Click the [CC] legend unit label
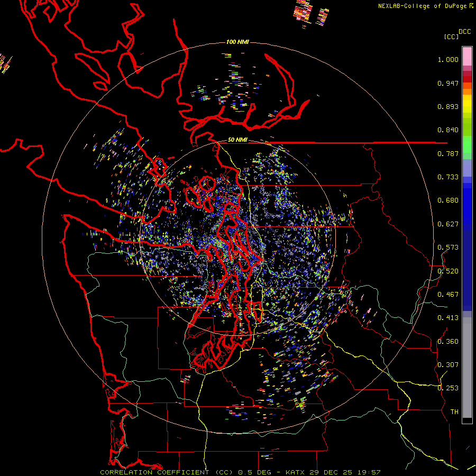This screenshot has width=476, height=476. [x=451, y=36]
